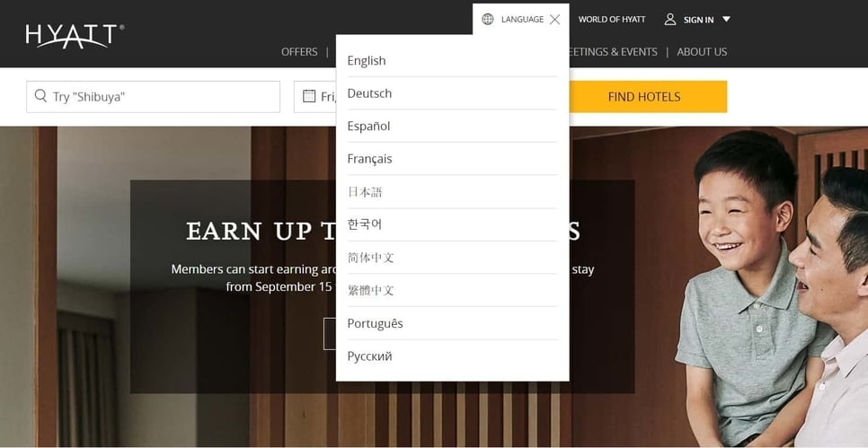Open Meetings & Events menu item
The image size is (868, 448).
pyautogui.click(x=614, y=52)
